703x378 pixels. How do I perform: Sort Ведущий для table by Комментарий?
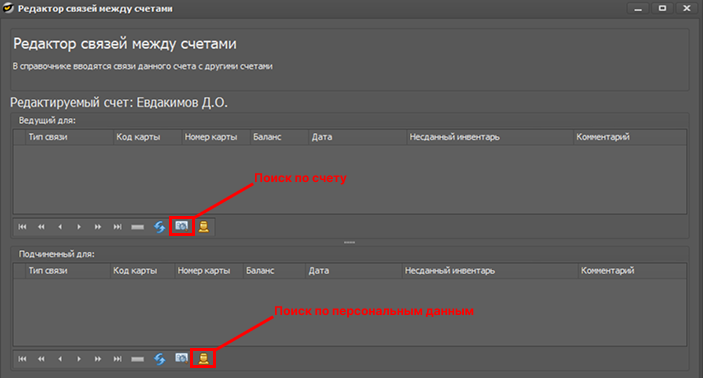pyautogui.click(x=629, y=137)
